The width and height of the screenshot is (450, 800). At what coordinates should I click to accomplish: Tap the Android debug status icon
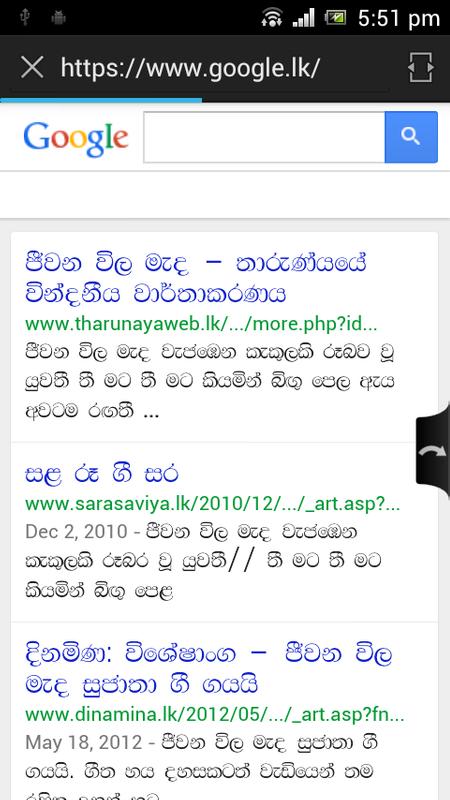tap(59, 18)
